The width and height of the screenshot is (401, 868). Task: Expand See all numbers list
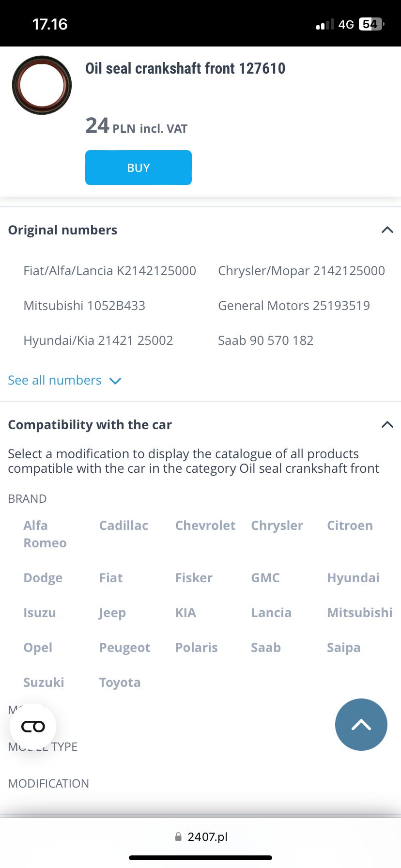point(64,380)
